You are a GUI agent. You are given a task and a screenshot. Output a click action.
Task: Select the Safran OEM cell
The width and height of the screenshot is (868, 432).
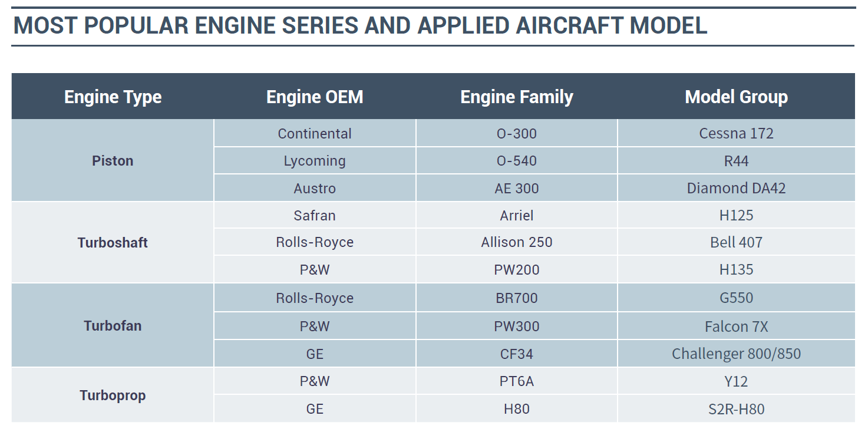(x=315, y=215)
